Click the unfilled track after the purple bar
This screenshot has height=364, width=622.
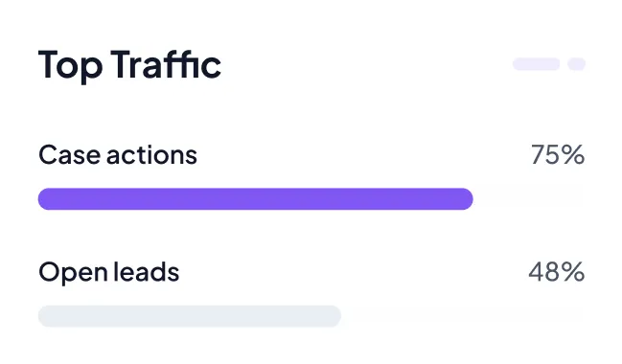tap(529, 198)
